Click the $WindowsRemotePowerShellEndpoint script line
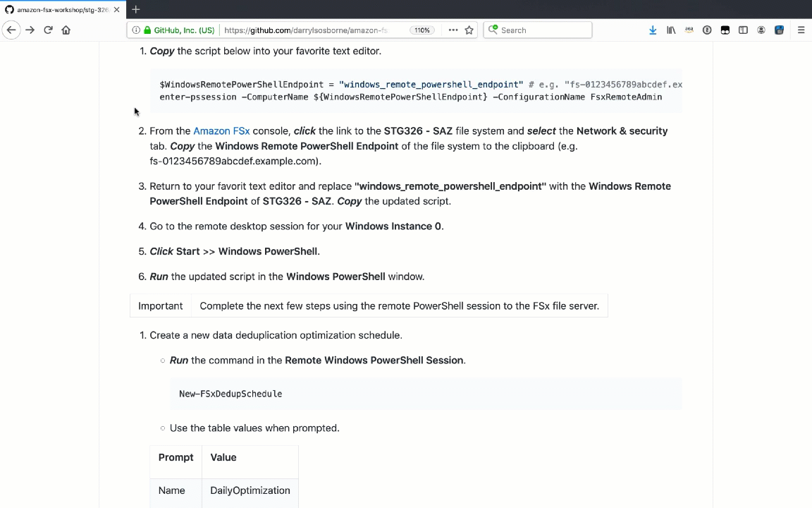 (x=421, y=85)
